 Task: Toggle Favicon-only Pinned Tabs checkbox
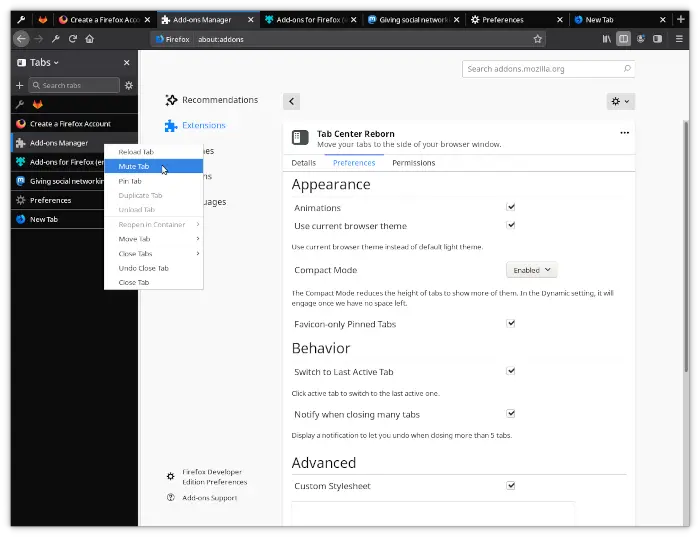click(x=511, y=323)
